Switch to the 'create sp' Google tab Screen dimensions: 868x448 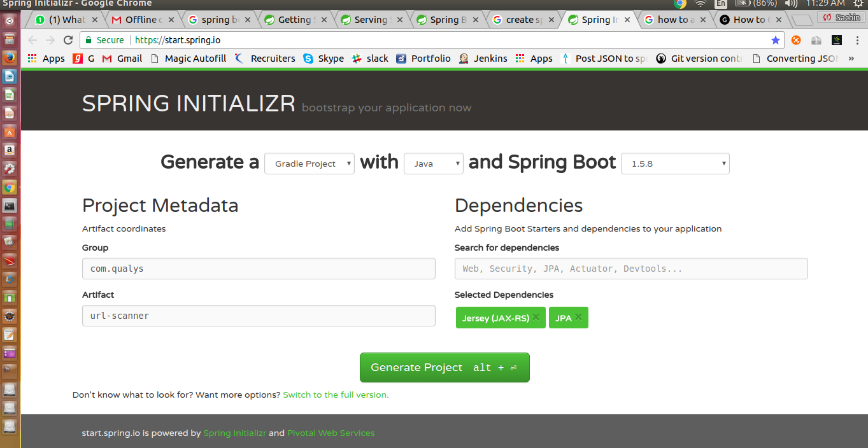pyautogui.click(x=522, y=20)
